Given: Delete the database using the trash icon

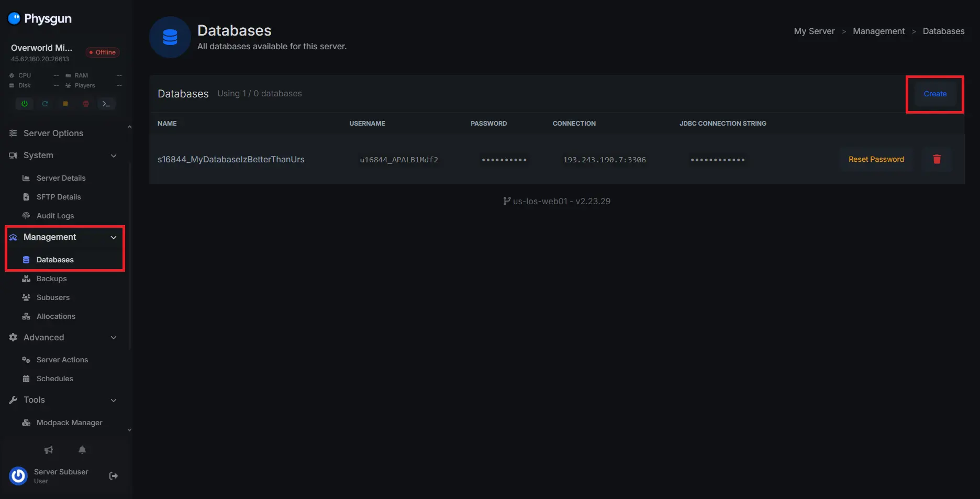Looking at the screenshot, I should click(937, 159).
